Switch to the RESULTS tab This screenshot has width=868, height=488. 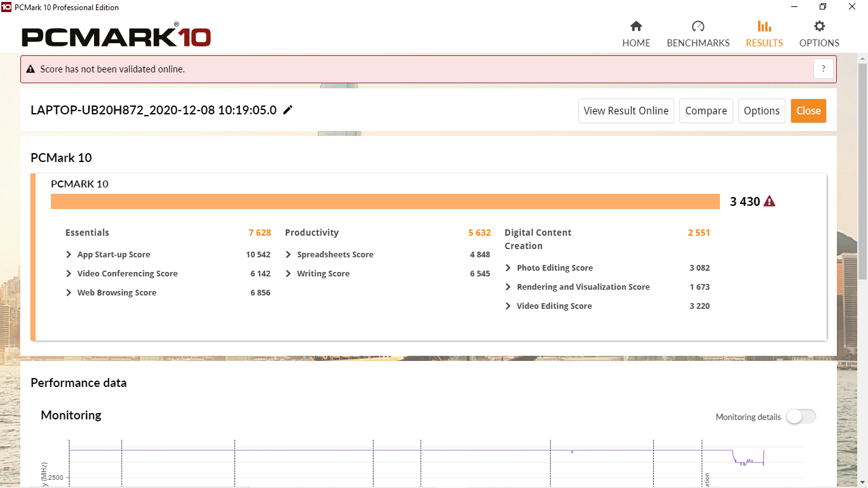pyautogui.click(x=764, y=34)
